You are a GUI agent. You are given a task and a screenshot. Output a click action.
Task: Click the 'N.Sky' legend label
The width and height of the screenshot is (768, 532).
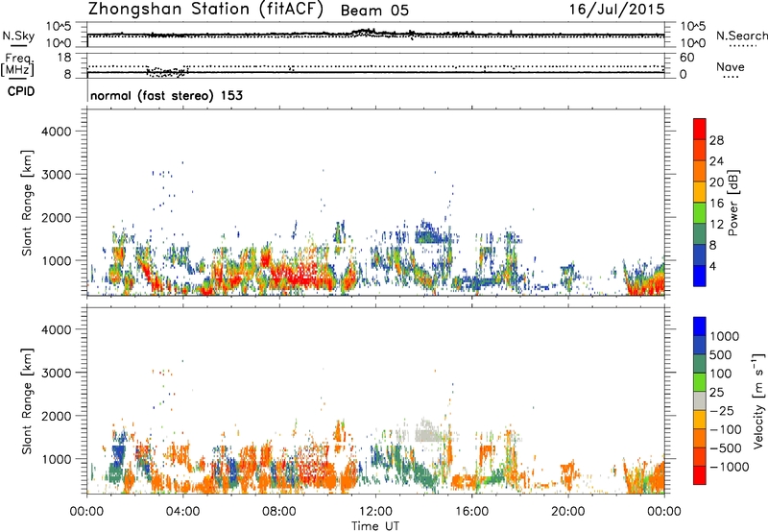(18, 36)
